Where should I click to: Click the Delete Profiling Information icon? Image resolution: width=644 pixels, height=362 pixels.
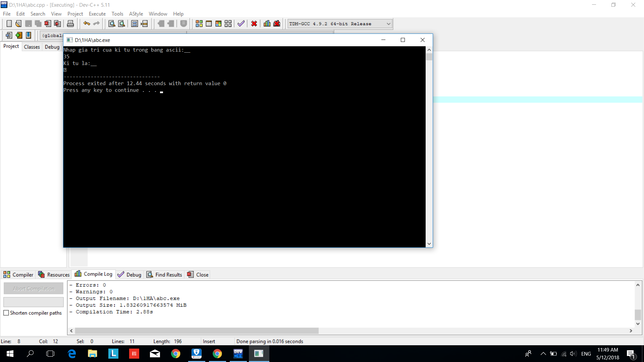[x=277, y=23]
